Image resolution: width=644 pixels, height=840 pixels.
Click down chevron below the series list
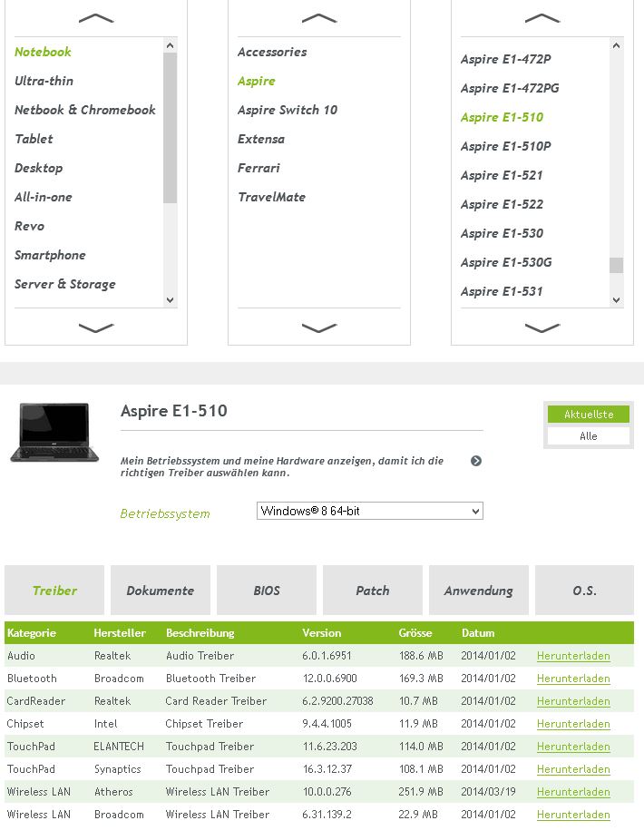coord(319,327)
